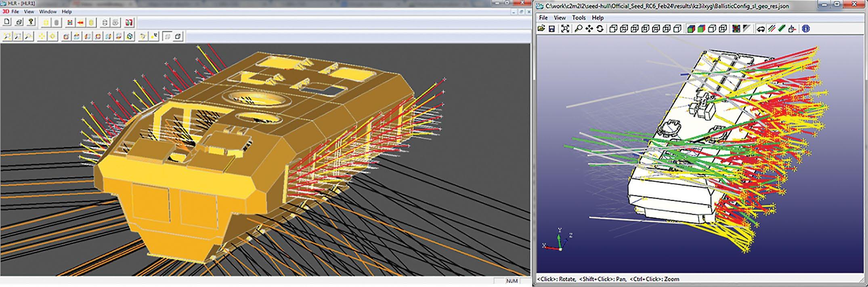Click the blue info icon in viewer toolbar

point(806,29)
